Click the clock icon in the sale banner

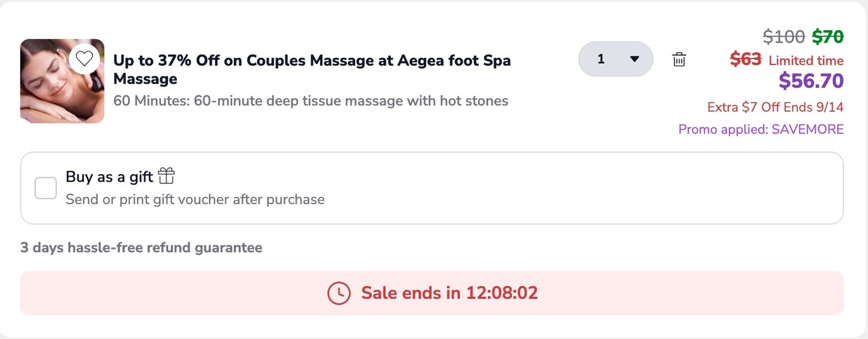tap(339, 293)
